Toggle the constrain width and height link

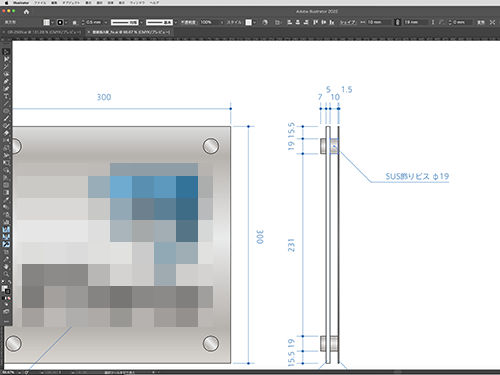point(397,22)
